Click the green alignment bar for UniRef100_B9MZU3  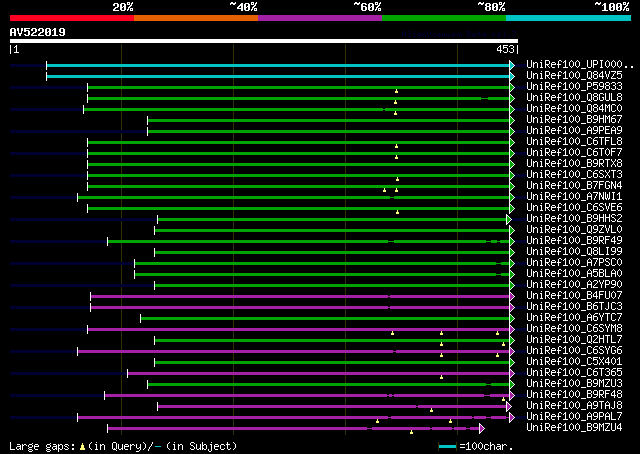point(329,385)
